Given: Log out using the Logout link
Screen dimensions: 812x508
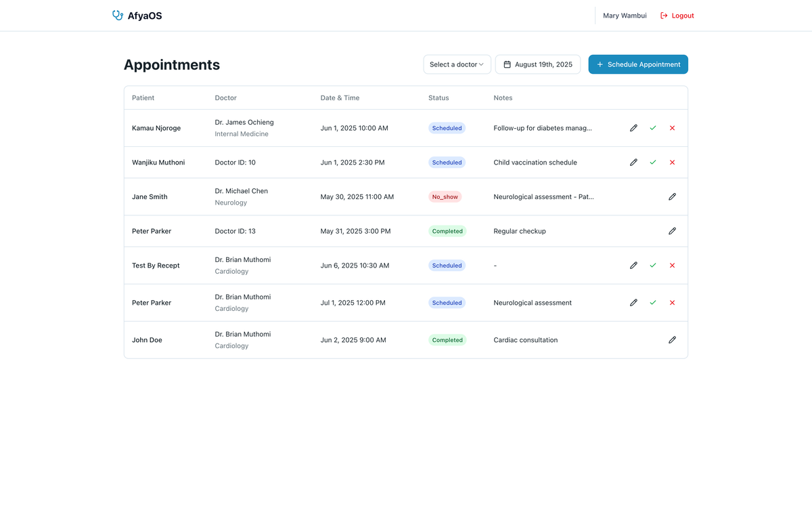Looking at the screenshot, I should coord(677,16).
